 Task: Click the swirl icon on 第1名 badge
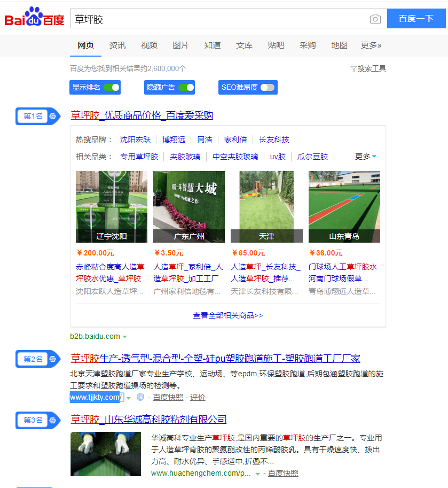(x=53, y=116)
